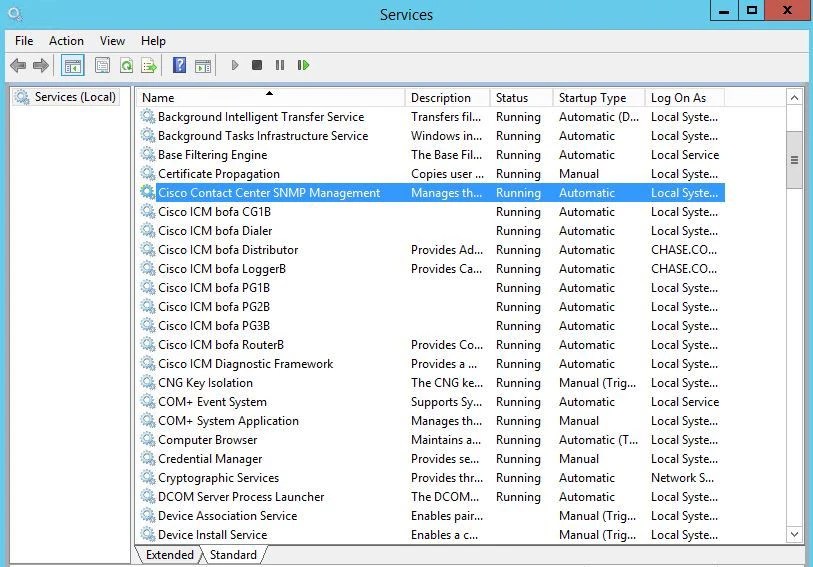Sort by the Status column header
Screen dimensions: 813x567
coord(521,97)
